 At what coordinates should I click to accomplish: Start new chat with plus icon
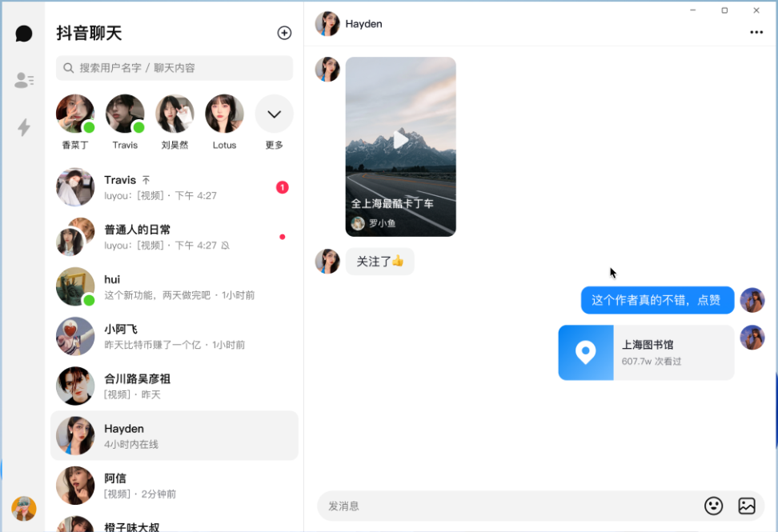coord(284,33)
